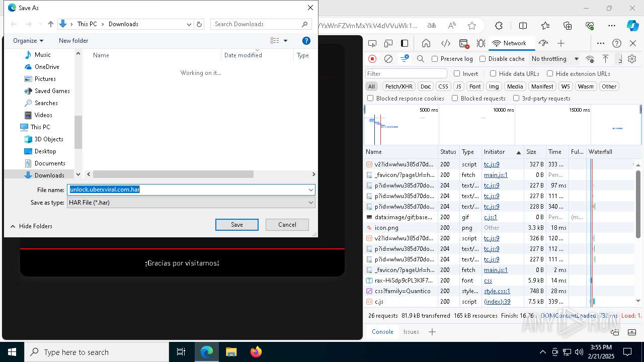Open the network search magnifier

click(x=421, y=59)
